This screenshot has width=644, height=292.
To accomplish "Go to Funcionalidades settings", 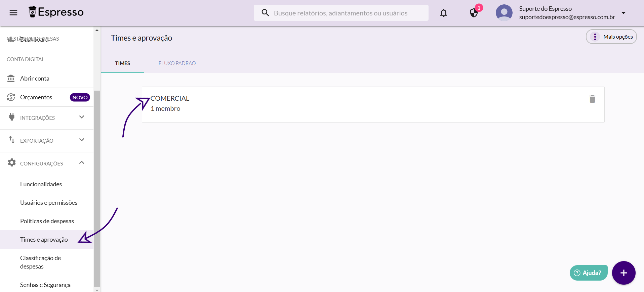I will 47,184.
